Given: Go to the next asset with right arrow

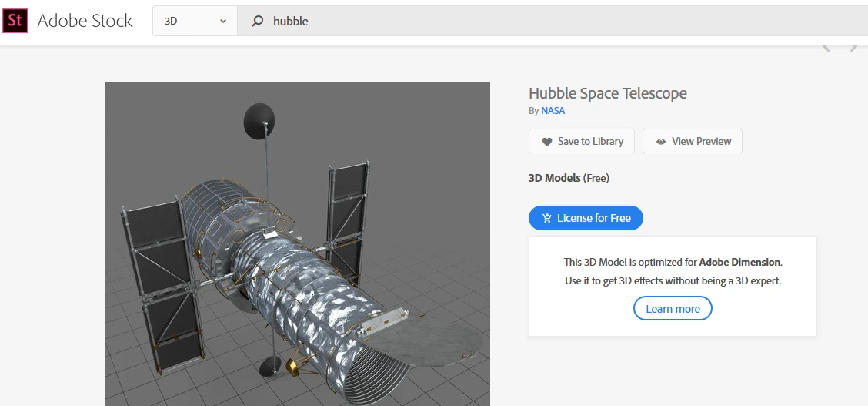Looking at the screenshot, I should pos(853,49).
